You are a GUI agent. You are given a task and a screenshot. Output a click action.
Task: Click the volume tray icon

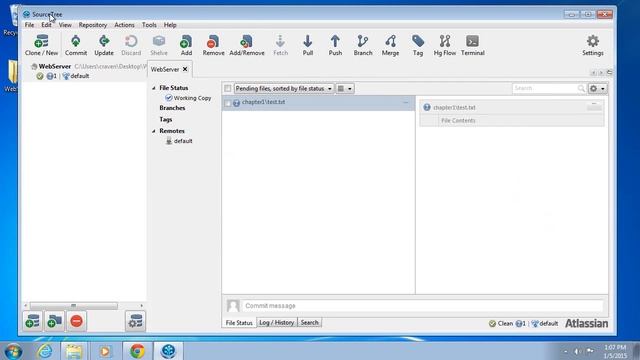[577, 351]
